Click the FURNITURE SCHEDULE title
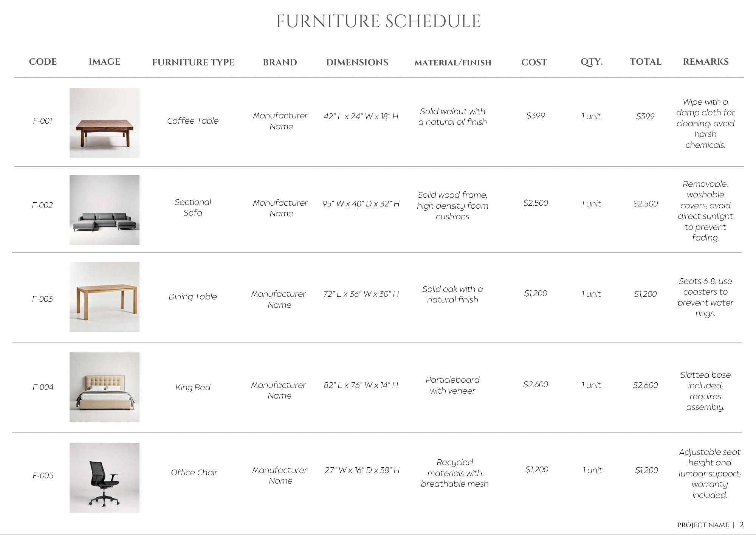Image resolution: width=756 pixels, height=535 pixels. (378, 21)
